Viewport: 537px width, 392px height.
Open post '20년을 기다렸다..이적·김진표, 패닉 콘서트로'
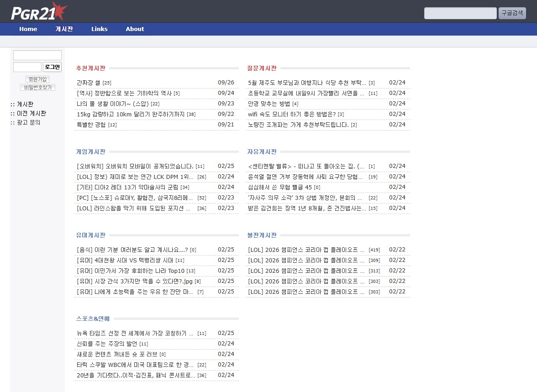click(136, 375)
